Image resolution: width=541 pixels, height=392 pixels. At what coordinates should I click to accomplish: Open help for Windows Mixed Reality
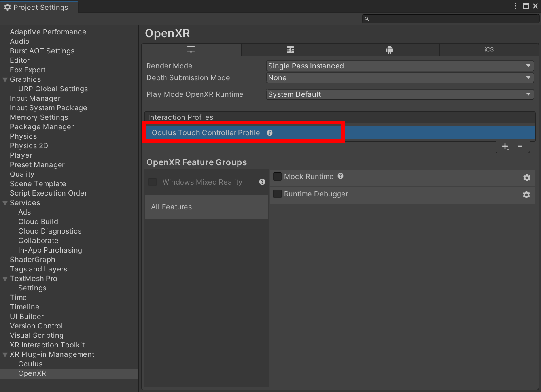coord(262,182)
